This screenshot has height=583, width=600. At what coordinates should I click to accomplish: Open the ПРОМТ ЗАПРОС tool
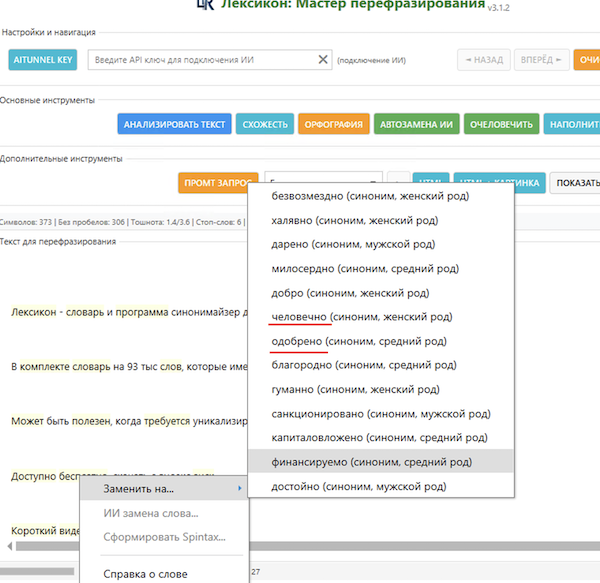[216, 183]
